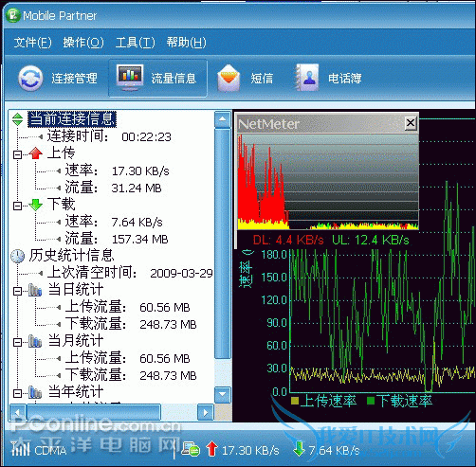Screen dimensions: 476x467
Task: Click status bar 7.64 KB/s download rate
Action: (x=334, y=450)
